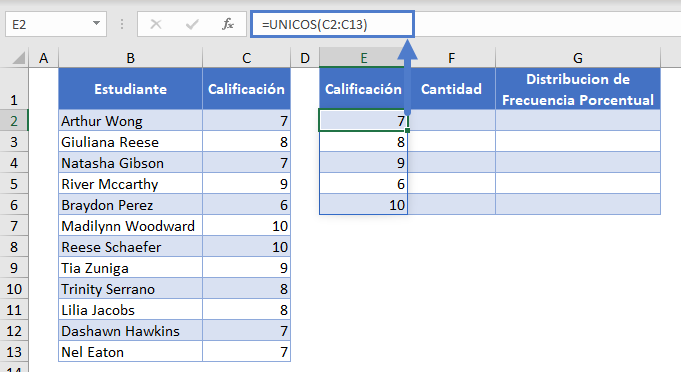Image resolution: width=681 pixels, height=372 pixels.
Task: Select unique value 6 in column E
Action: pyautogui.click(x=364, y=184)
